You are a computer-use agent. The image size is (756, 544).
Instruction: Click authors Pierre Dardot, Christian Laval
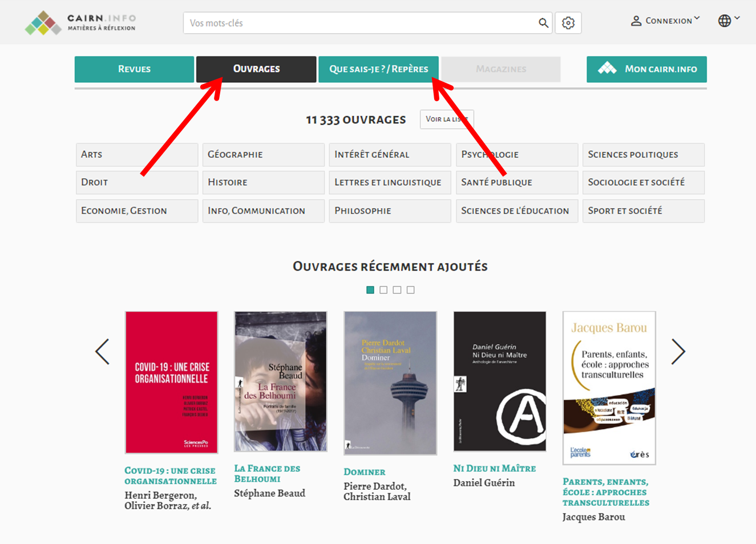pos(377,491)
